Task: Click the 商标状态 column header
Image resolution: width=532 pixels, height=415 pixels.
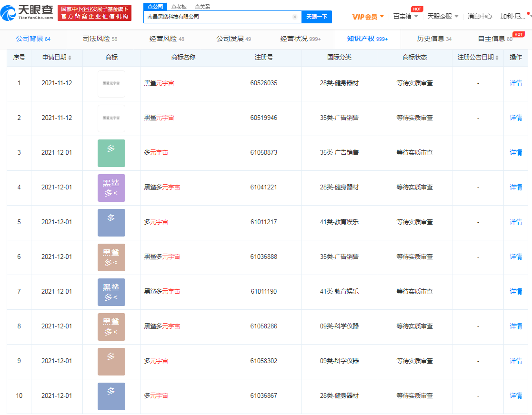Action: point(415,57)
